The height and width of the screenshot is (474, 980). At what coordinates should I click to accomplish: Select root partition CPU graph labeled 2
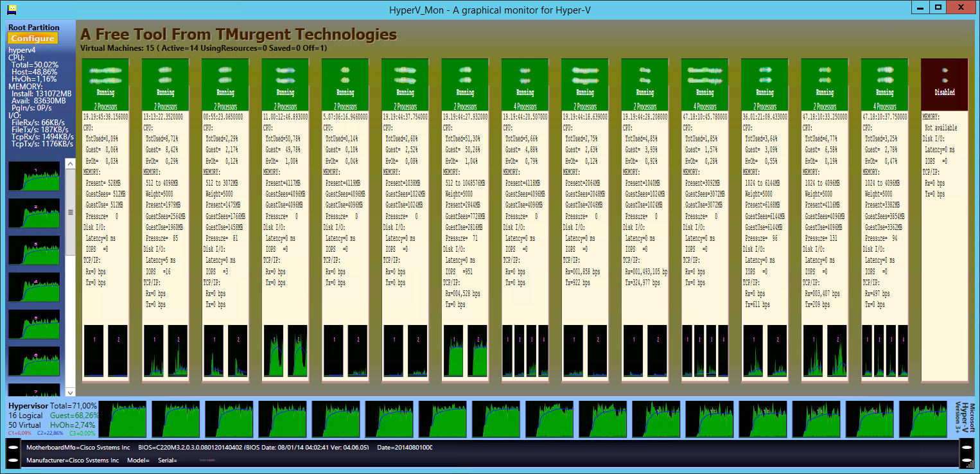34,213
